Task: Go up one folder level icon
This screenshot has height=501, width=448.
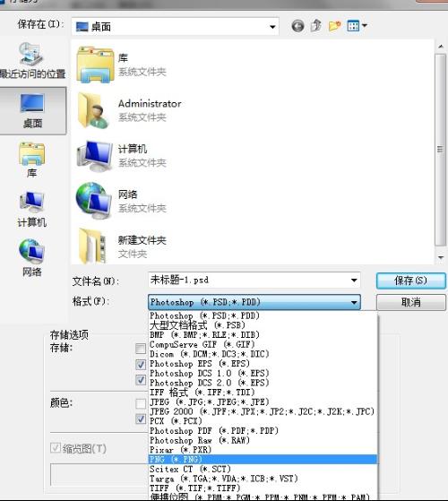Action: [x=315, y=26]
